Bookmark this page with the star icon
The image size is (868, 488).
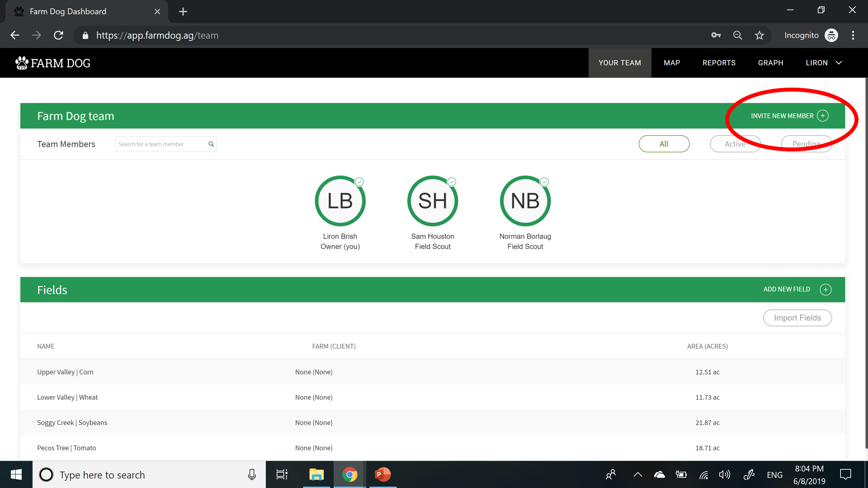point(759,36)
